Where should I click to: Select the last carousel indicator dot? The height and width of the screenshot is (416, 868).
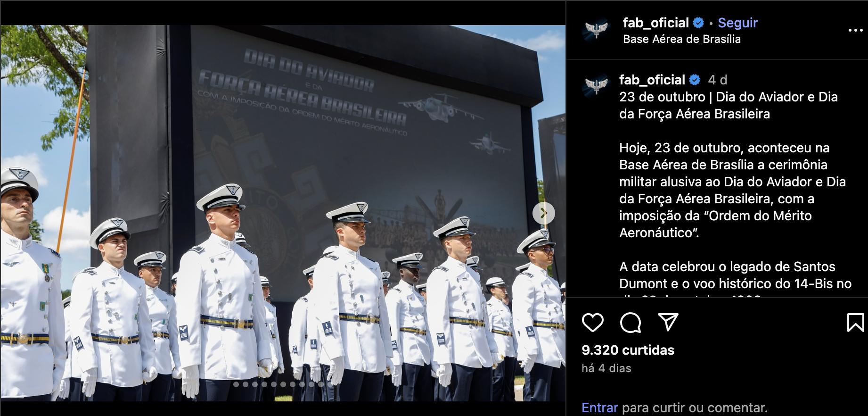pos(330,384)
